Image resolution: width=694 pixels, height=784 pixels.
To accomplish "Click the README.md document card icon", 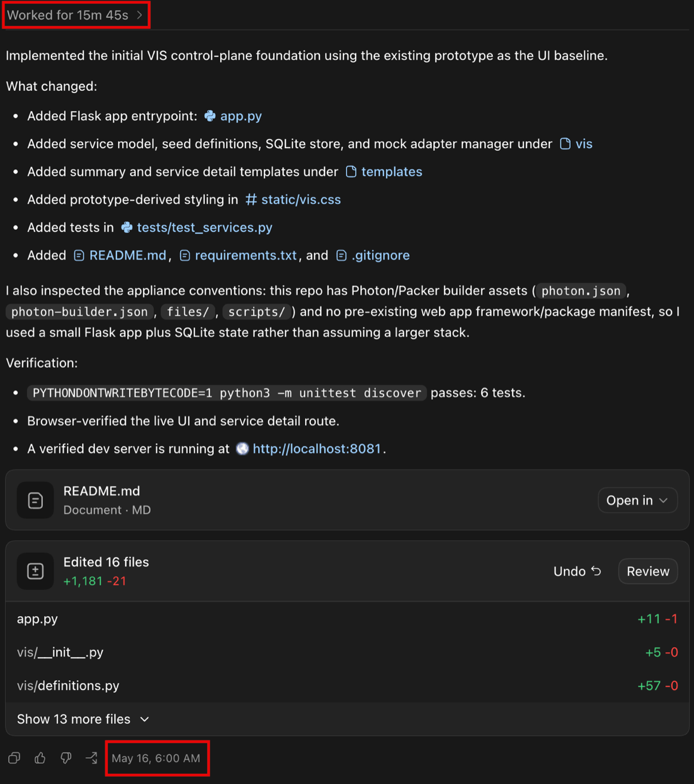I will [36, 500].
